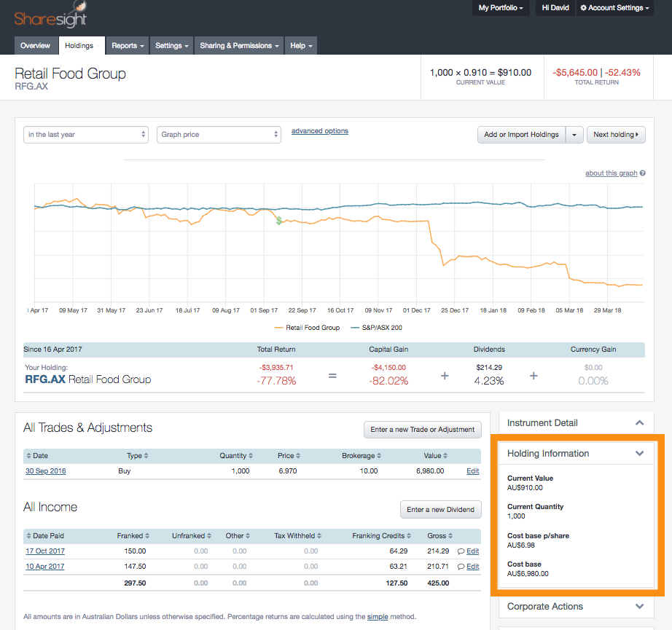Open the advanced options link

tap(320, 131)
